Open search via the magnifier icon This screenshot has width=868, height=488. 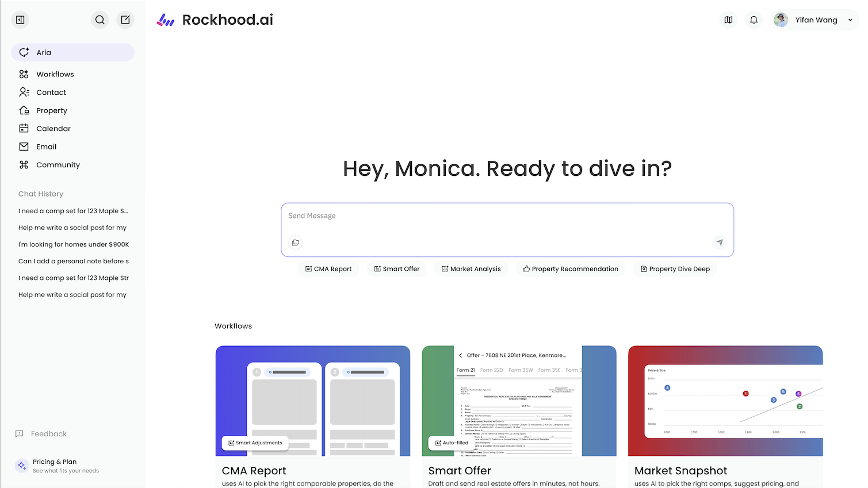pos(100,20)
